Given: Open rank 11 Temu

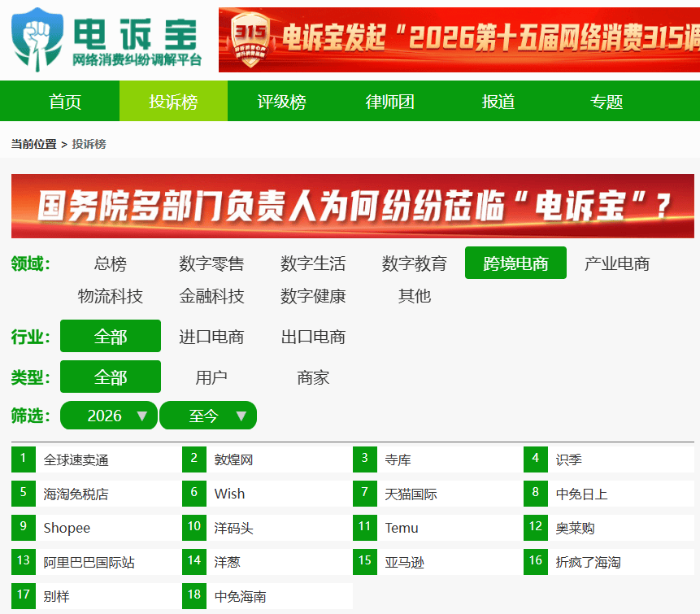Looking at the screenshot, I should click(x=438, y=528).
